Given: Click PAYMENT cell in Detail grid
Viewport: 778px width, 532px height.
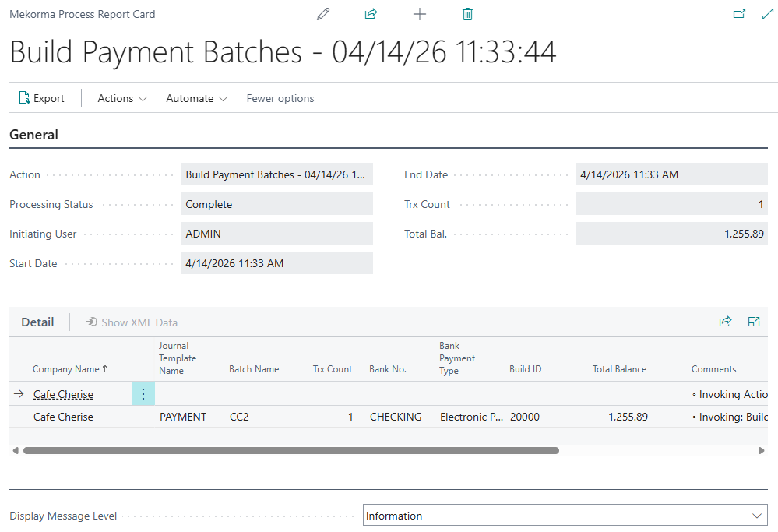Looking at the screenshot, I should click(182, 417).
